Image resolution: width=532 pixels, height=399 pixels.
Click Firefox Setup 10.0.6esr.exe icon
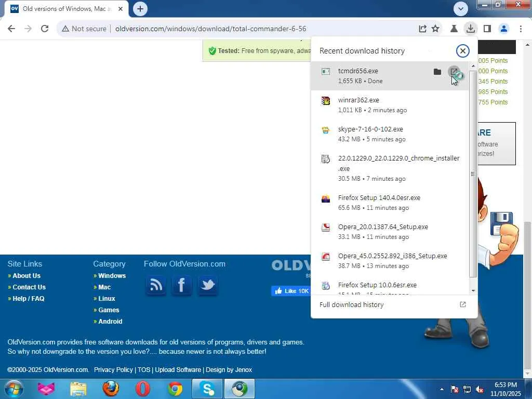point(325,286)
